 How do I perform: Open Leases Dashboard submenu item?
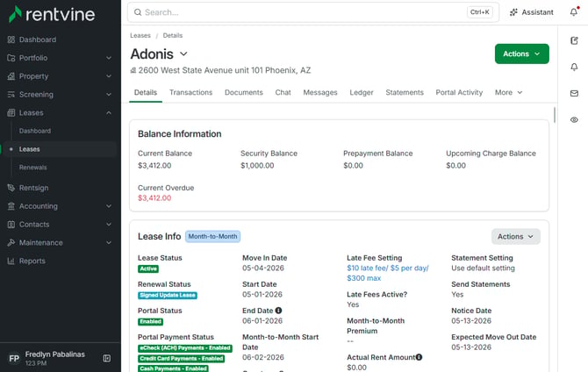point(35,131)
